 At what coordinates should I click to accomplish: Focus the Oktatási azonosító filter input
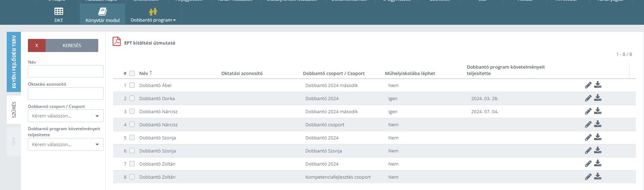[x=66, y=93]
